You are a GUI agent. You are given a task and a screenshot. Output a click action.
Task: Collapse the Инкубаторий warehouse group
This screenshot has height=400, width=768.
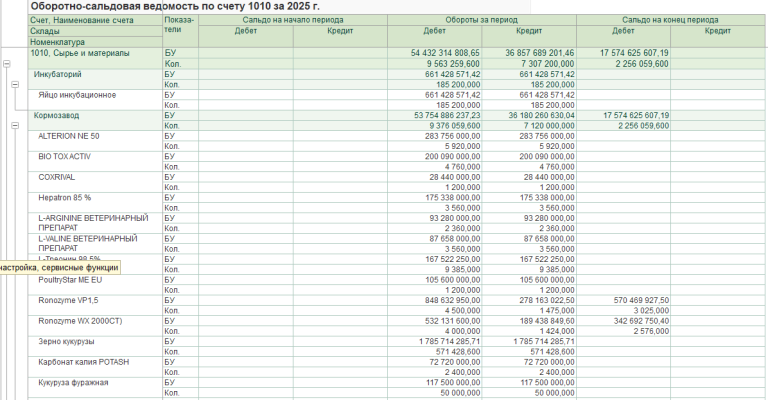tap(15, 84)
